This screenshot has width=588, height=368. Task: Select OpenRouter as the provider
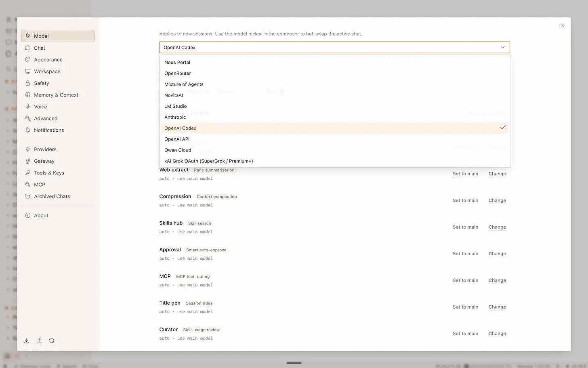pos(334,73)
